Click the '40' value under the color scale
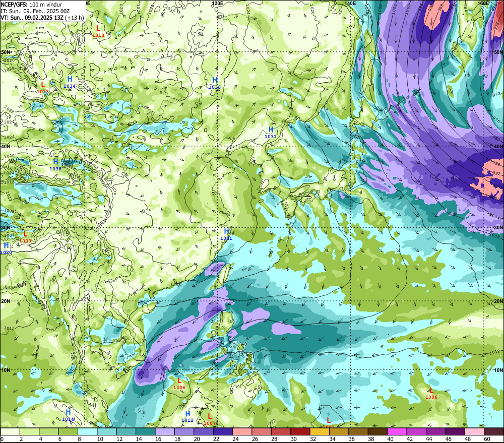The height and width of the screenshot is (443, 504). [390, 439]
